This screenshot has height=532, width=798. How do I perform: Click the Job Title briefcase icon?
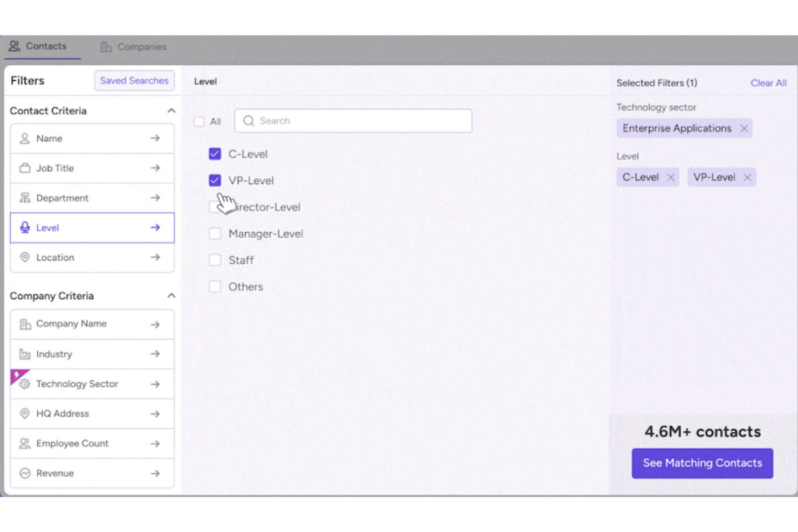click(x=25, y=168)
